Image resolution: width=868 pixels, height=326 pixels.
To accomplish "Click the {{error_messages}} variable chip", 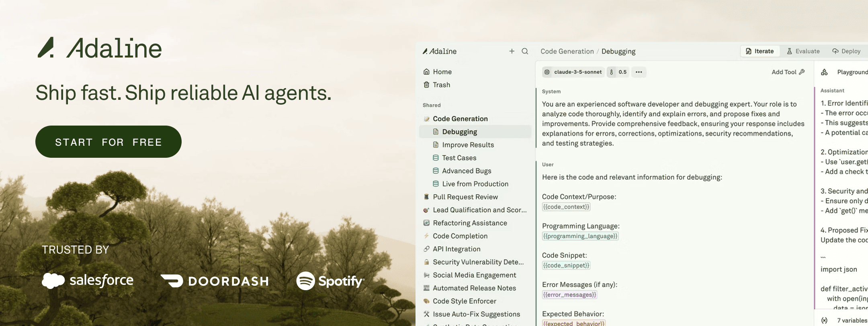I will [x=569, y=295].
